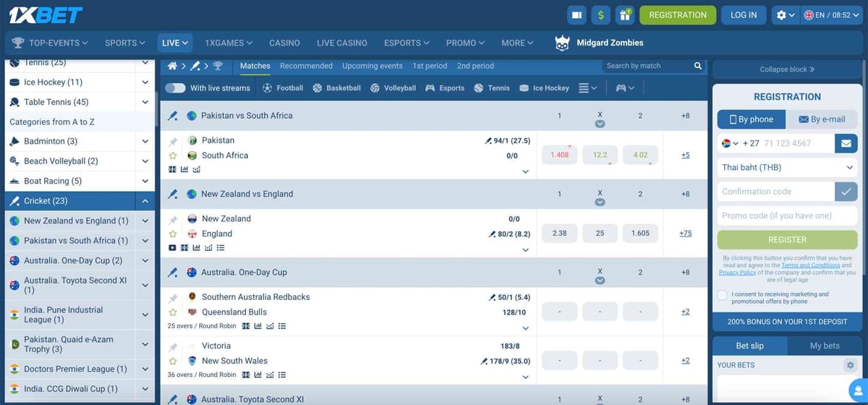Image resolution: width=868 pixels, height=405 pixels.
Task: Toggle the With live streams switch
Action: click(x=175, y=88)
